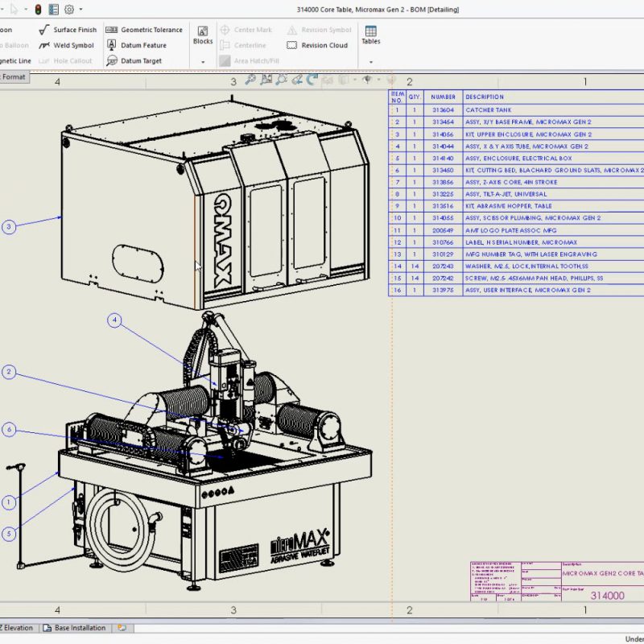Select the Datum Feature tool
644x644 pixels.
pos(136,45)
